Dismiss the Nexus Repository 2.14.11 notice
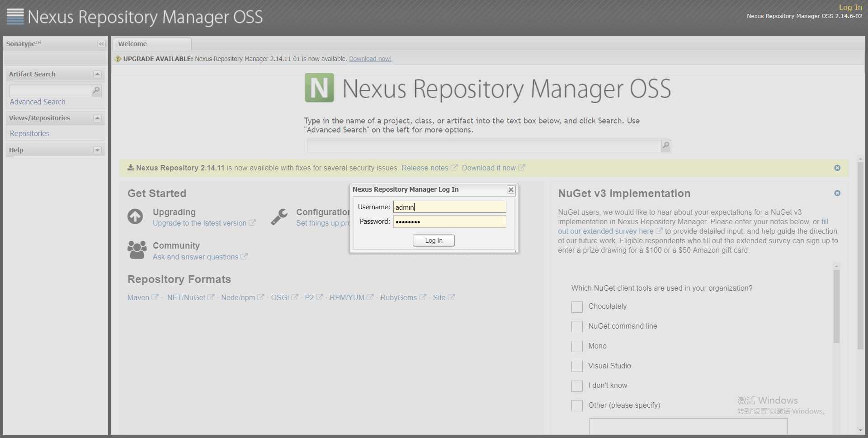The height and width of the screenshot is (438, 868). 837,168
